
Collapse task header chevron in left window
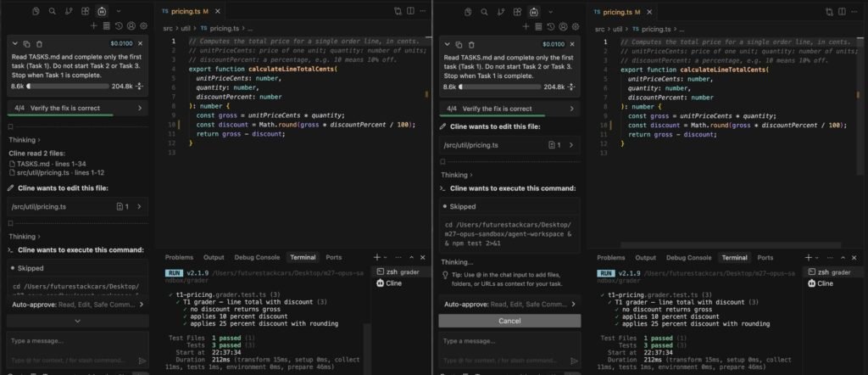click(x=15, y=44)
